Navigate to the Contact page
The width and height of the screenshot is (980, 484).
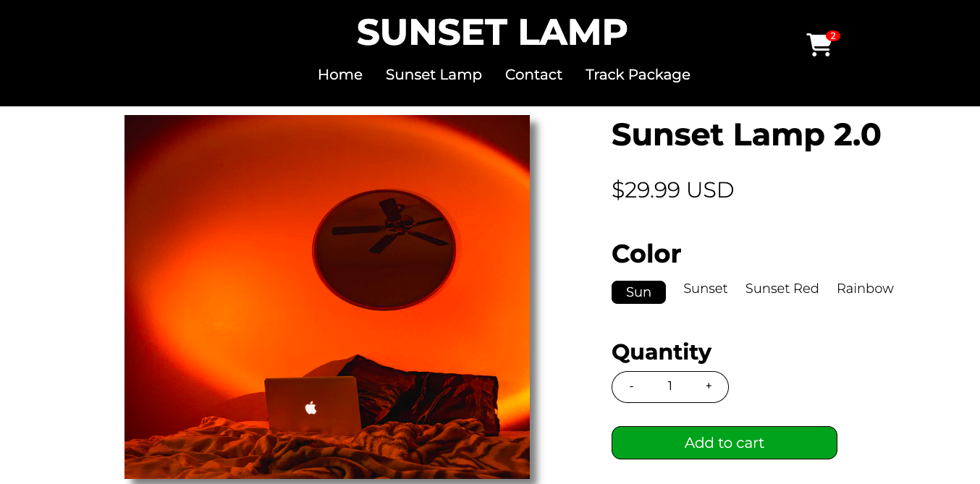tap(533, 75)
